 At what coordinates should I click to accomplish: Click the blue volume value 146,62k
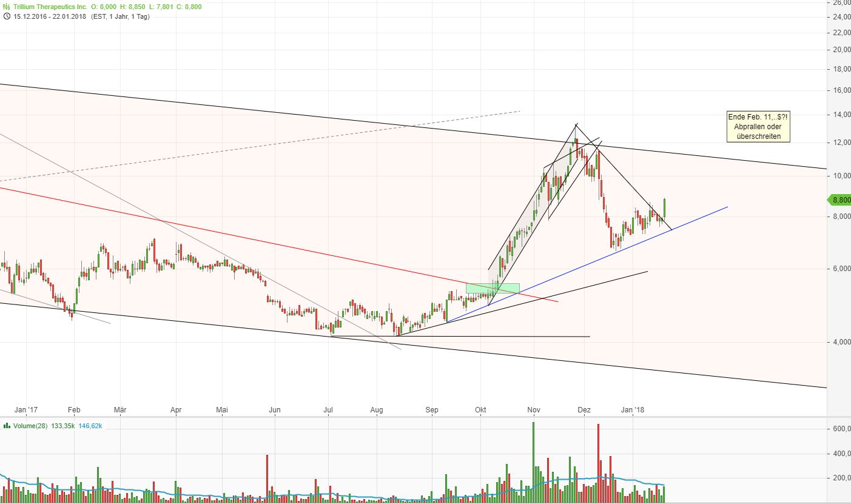click(x=92, y=425)
